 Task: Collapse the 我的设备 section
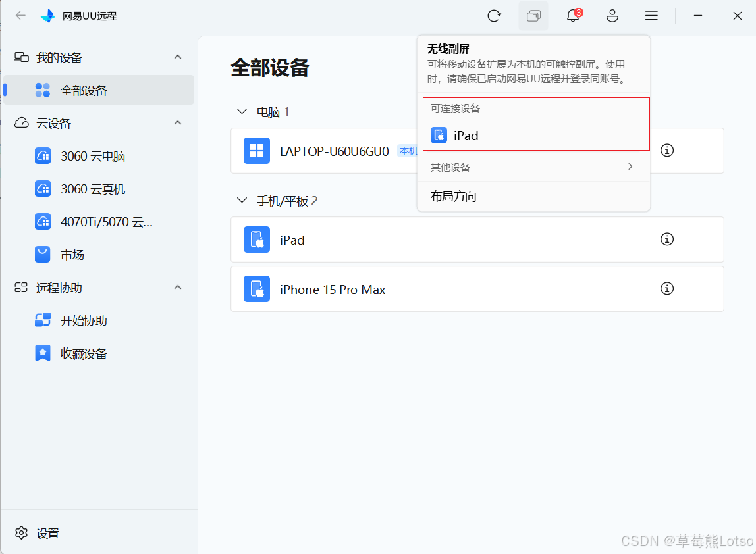[178, 57]
